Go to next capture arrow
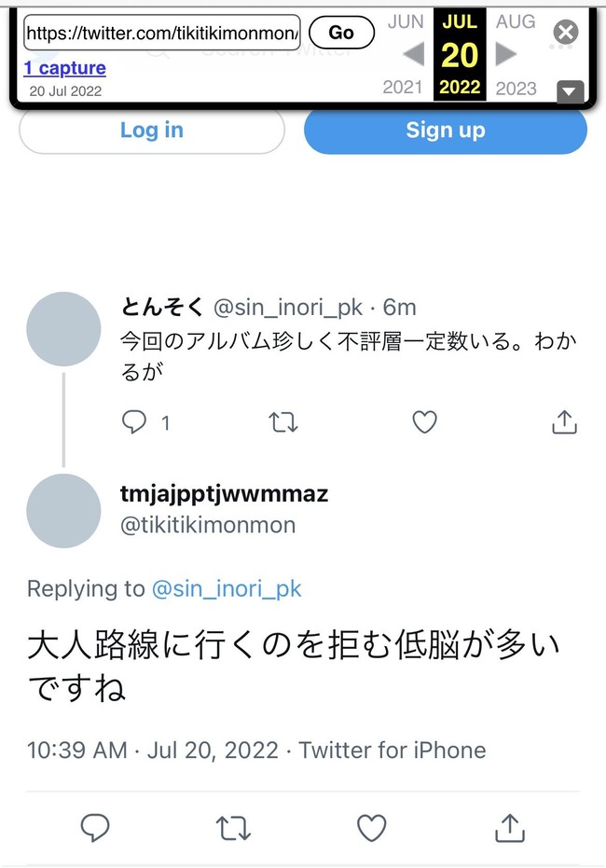 pos(506,55)
